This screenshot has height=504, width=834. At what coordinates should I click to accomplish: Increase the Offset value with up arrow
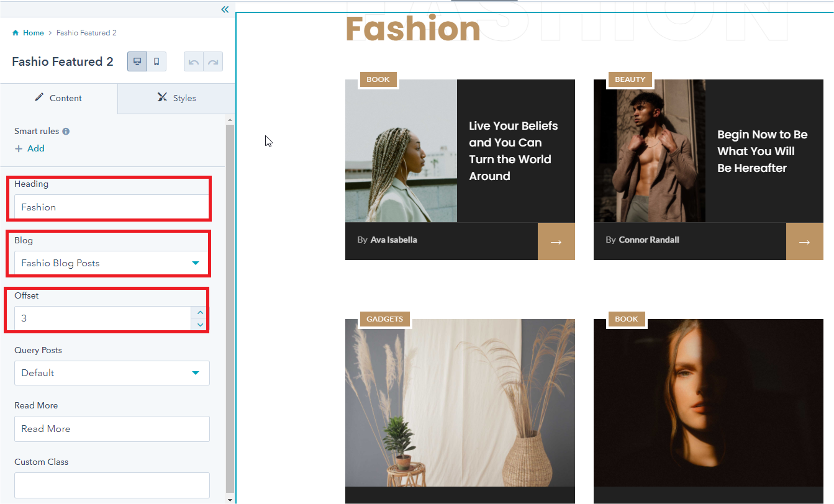[x=200, y=312]
